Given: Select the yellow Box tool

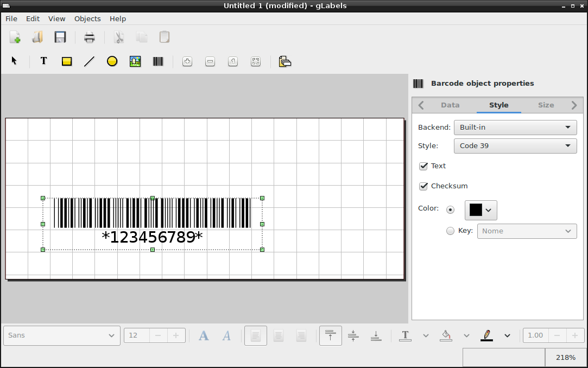Looking at the screenshot, I should pos(67,61).
